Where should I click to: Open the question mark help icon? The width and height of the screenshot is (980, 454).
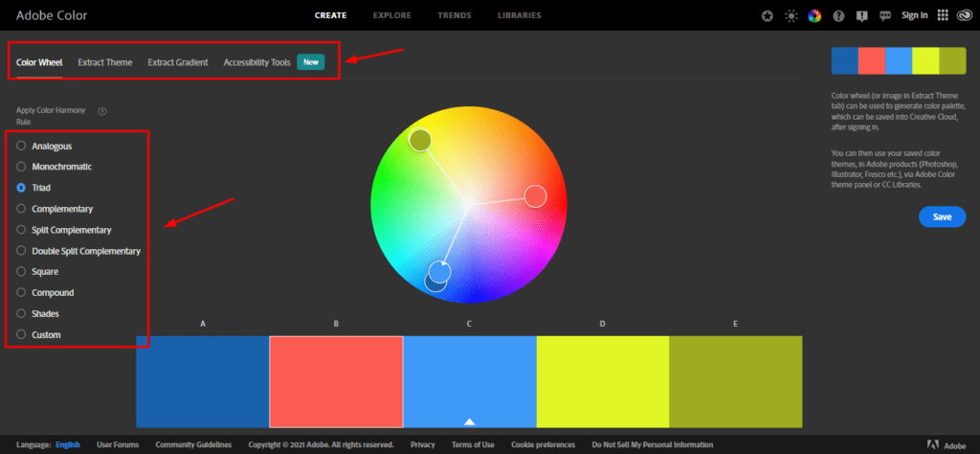839,15
